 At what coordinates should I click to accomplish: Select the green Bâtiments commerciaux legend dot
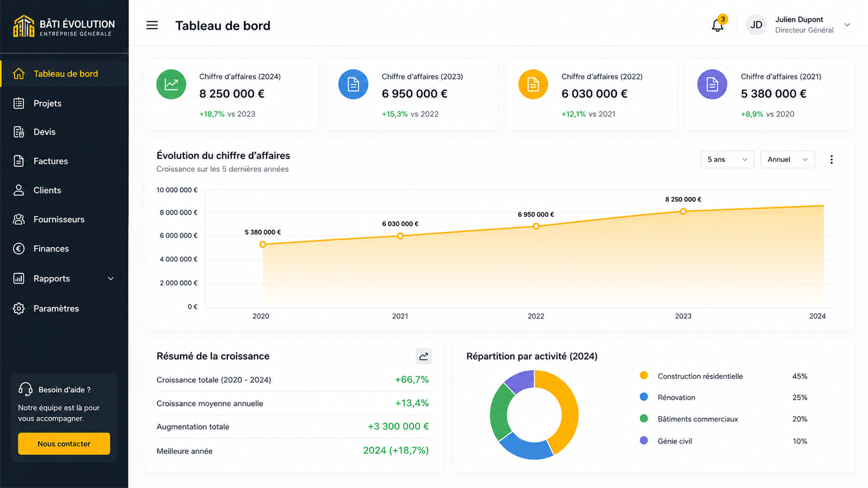(x=643, y=418)
